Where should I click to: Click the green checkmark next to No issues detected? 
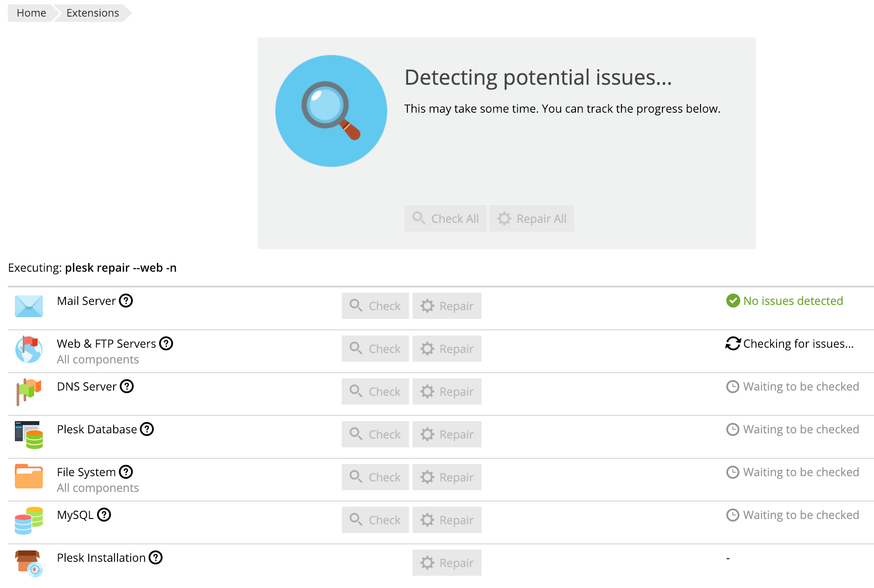point(733,301)
